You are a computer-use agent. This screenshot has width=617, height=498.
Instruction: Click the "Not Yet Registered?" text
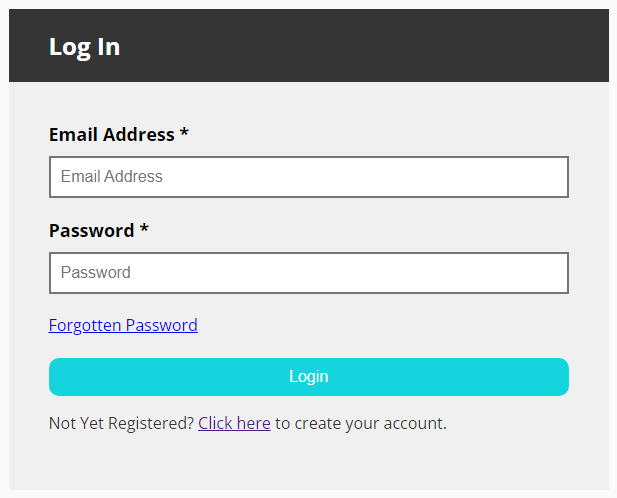point(121,423)
